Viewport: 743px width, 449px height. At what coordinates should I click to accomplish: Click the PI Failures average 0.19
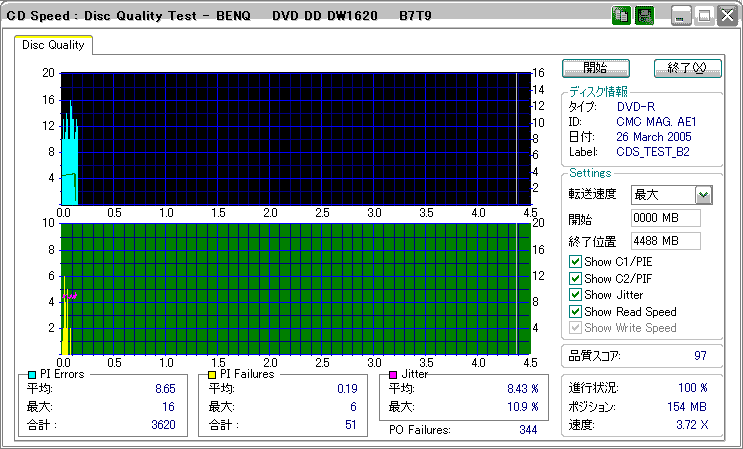(347, 389)
